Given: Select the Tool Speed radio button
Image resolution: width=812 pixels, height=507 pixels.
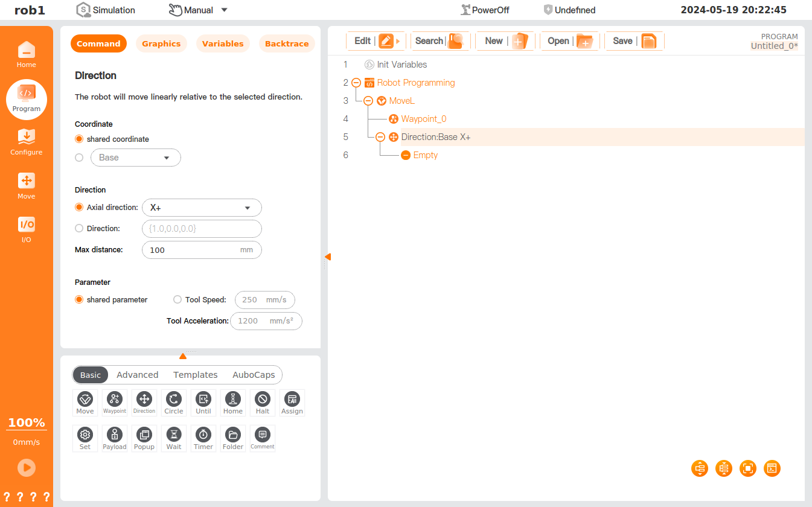Looking at the screenshot, I should tap(177, 299).
